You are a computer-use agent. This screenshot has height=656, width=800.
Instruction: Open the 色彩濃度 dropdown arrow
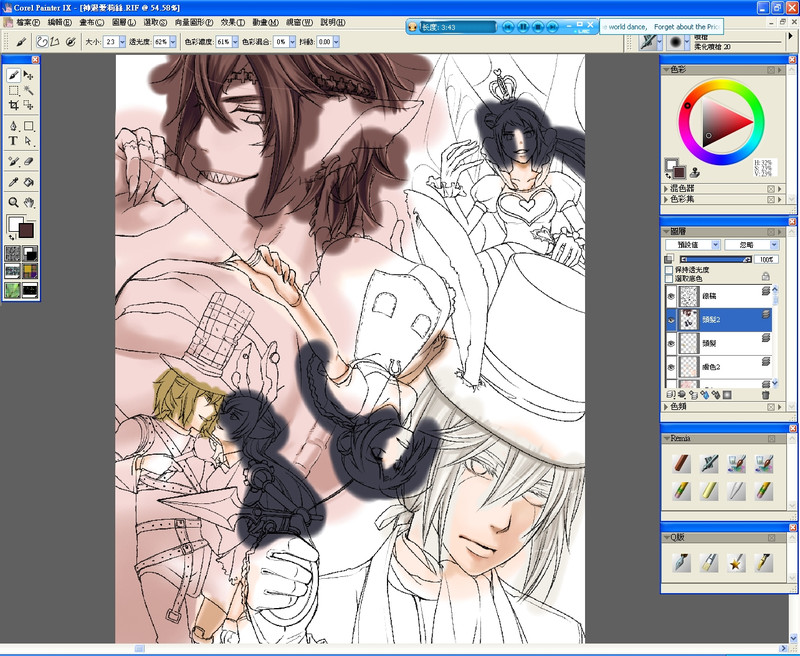pos(235,42)
